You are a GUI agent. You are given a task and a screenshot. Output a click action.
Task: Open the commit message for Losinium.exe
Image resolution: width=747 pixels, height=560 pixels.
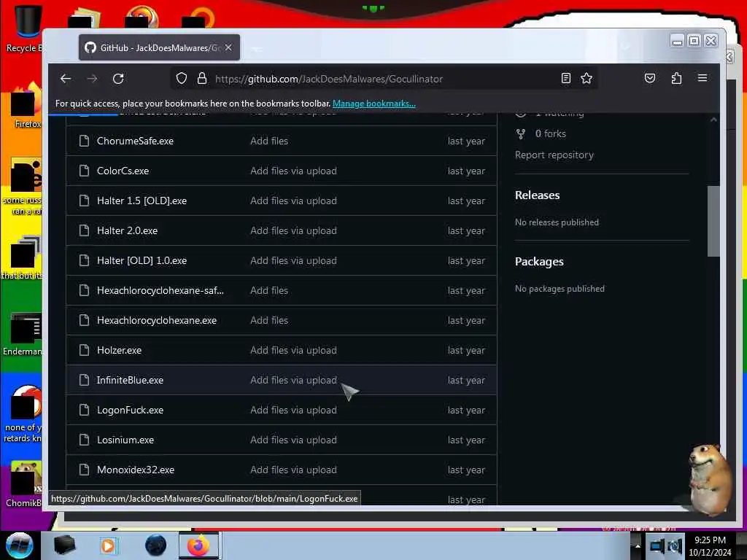point(293,440)
